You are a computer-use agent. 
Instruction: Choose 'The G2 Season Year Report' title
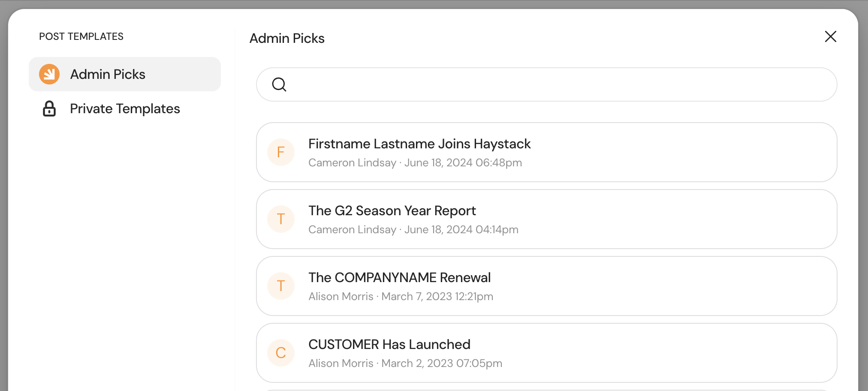392,211
